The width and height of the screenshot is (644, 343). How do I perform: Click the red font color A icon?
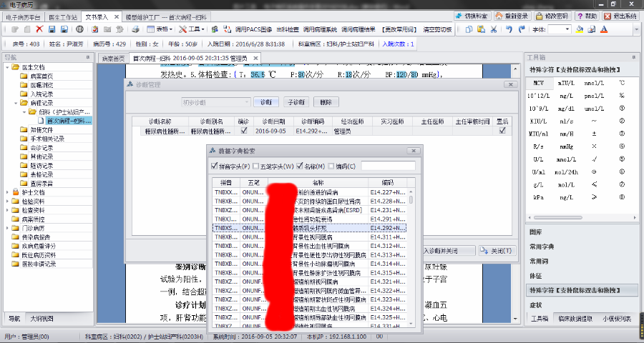(x=604, y=29)
